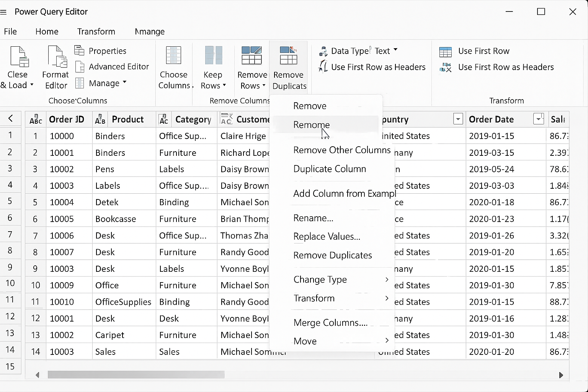The height and width of the screenshot is (392, 588).
Task: Choose Add Column from Examples
Action: tap(345, 193)
